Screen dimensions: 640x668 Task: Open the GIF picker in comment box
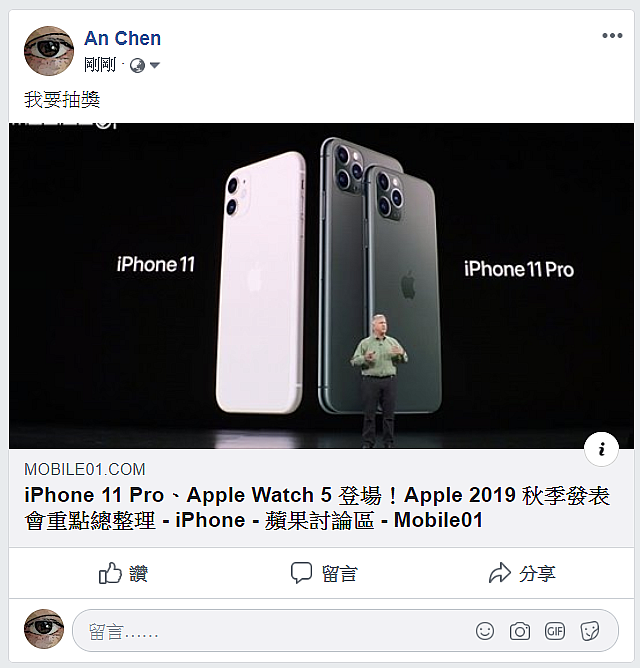click(x=555, y=631)
